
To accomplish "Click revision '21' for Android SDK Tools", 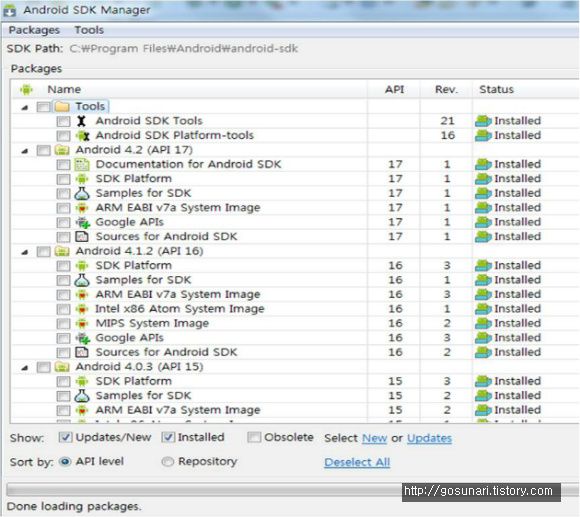I will tap(447, 121).
